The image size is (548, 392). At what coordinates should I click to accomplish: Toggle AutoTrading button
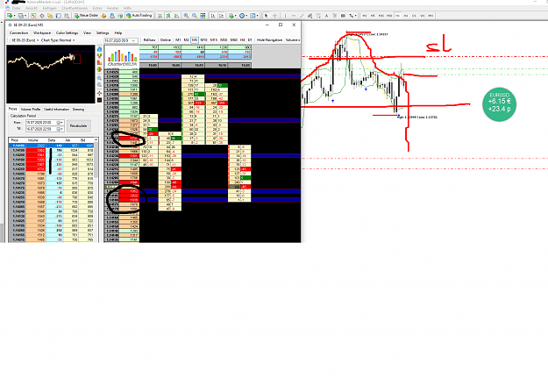pyautogui.click(x=139, y=16)
